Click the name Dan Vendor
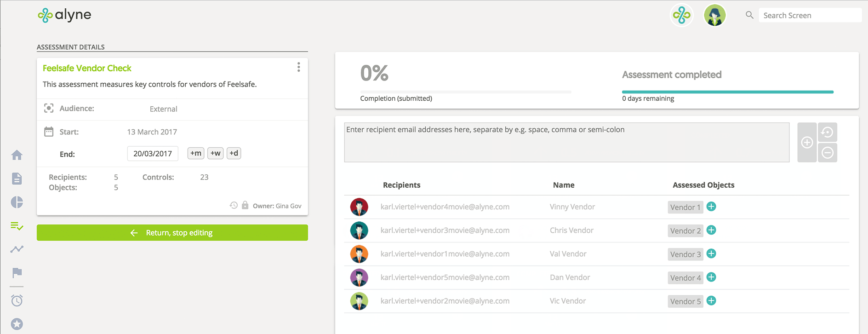 click(570, 277)
